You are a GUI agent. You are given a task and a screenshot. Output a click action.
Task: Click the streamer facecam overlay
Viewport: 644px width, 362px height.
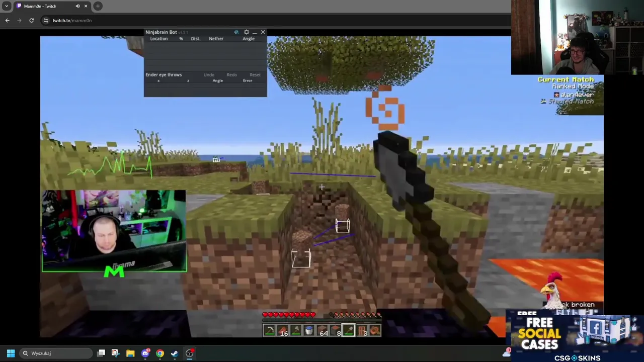(x=114, y=231)
